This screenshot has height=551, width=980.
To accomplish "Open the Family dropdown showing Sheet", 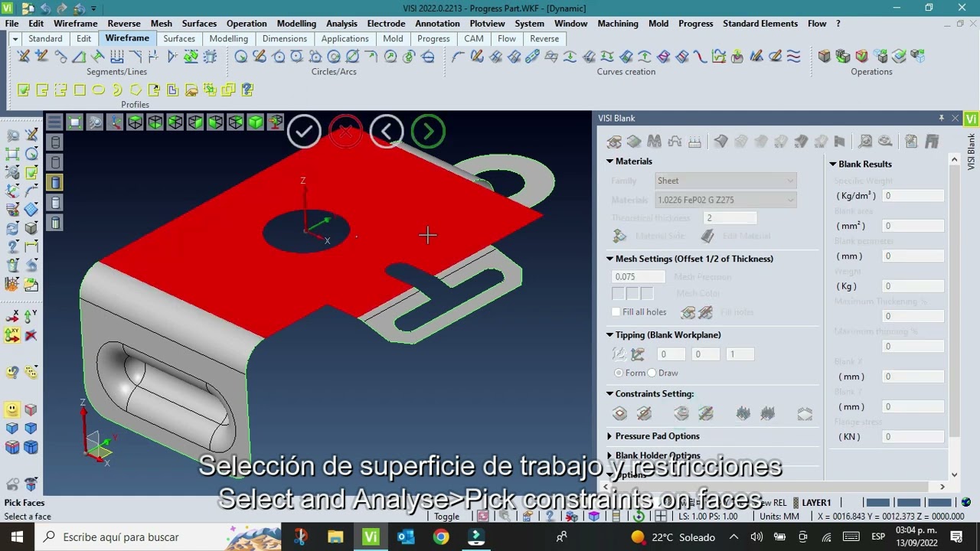I will click(726, 181).
